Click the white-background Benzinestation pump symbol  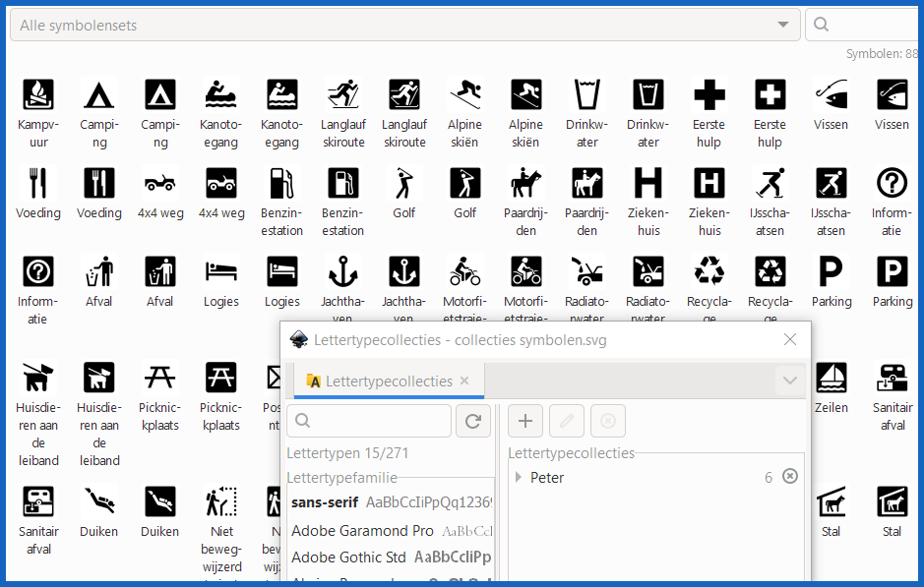pos(282,184)
